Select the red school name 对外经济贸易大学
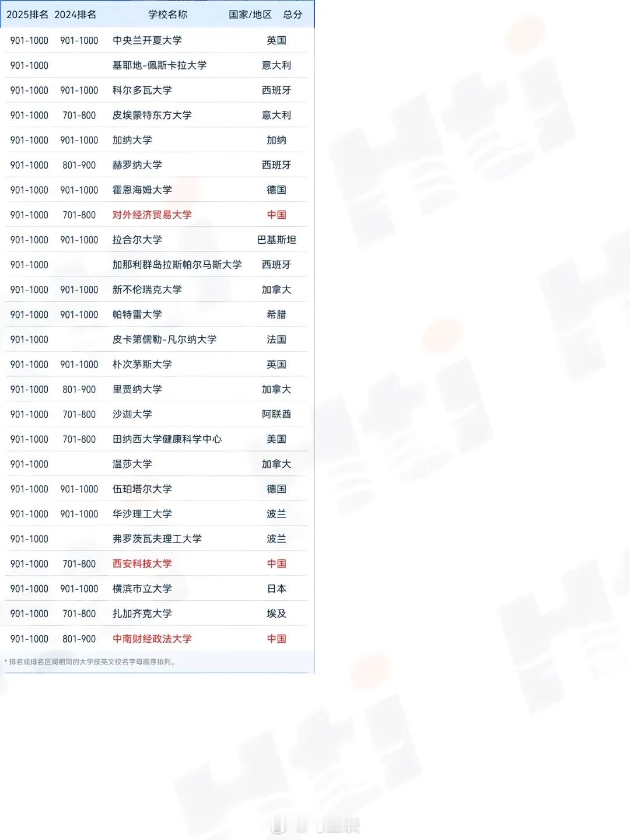The image size is (630, 840). coord(152,215)
